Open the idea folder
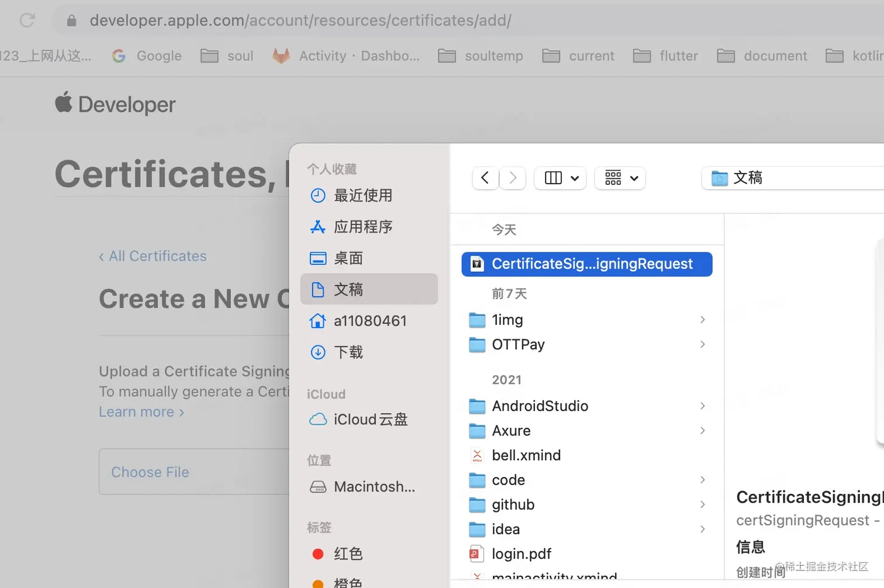Screen dimensions: 884x588 coord(587,529)
